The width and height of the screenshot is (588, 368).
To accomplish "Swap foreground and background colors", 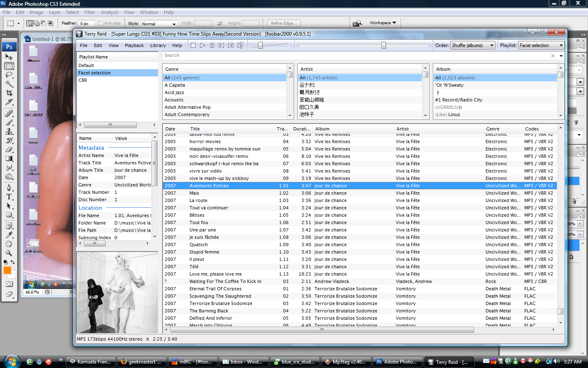I will click(13, 262).
